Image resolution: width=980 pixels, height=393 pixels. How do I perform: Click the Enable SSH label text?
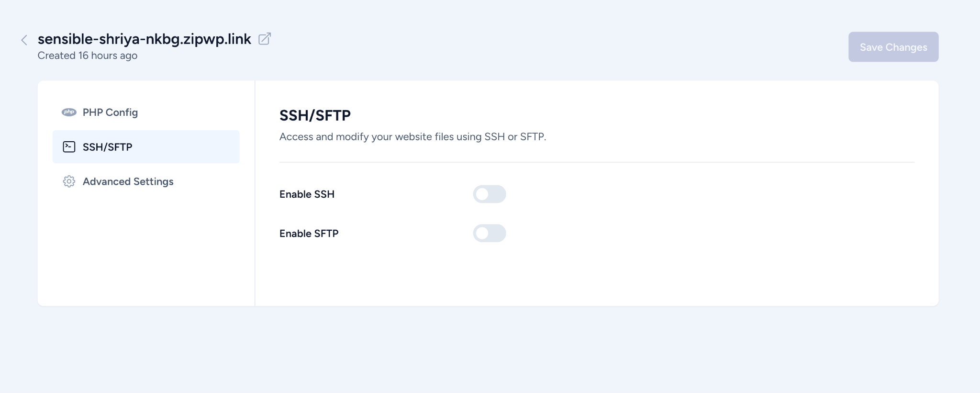(x=307, y=194)
